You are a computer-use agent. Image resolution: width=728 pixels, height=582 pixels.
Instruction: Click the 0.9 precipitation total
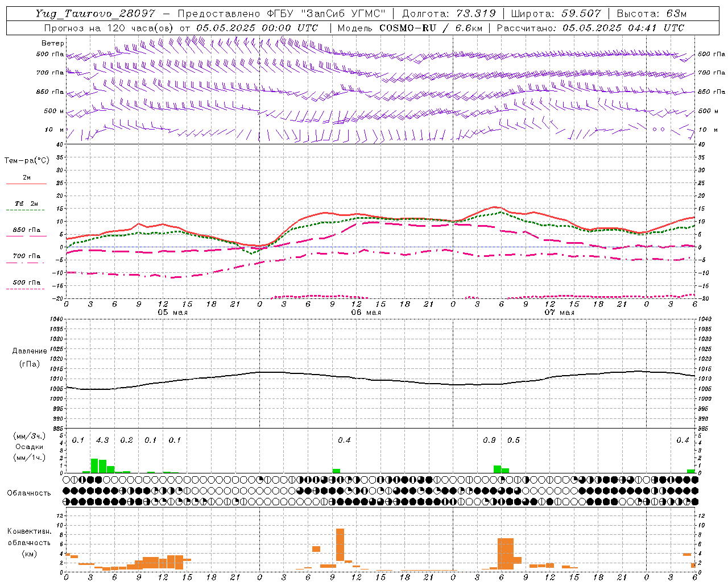coord(489,440)
